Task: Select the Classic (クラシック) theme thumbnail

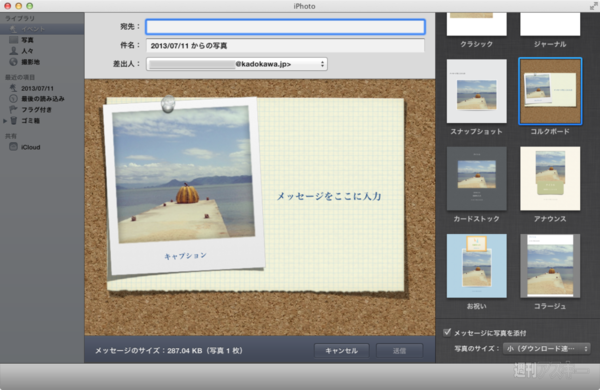Action: point(476,24)
